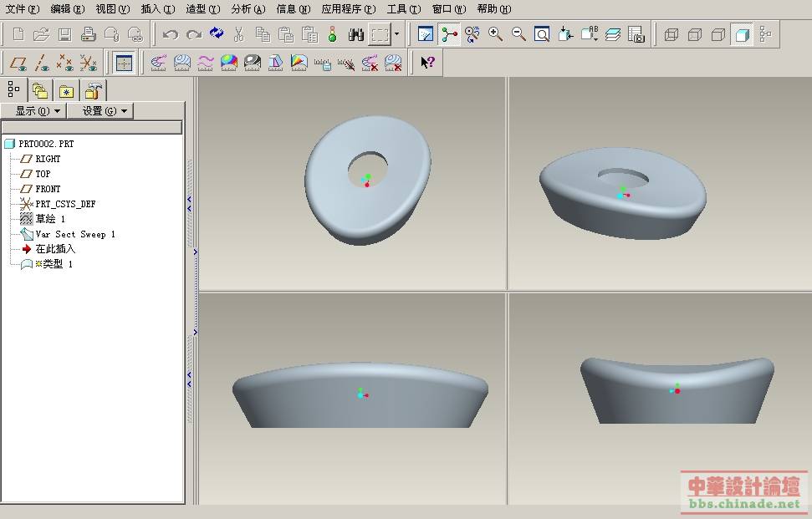
Task: Switch to the Favorites navigator tab
Action: pyautogui.click(x=66, y=90)
